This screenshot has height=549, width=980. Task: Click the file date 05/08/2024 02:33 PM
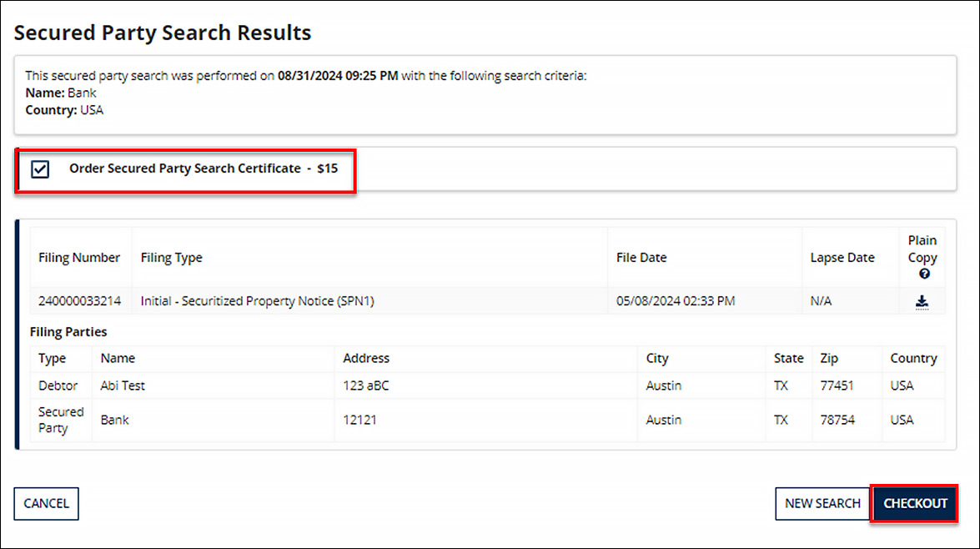coord(676,301)
